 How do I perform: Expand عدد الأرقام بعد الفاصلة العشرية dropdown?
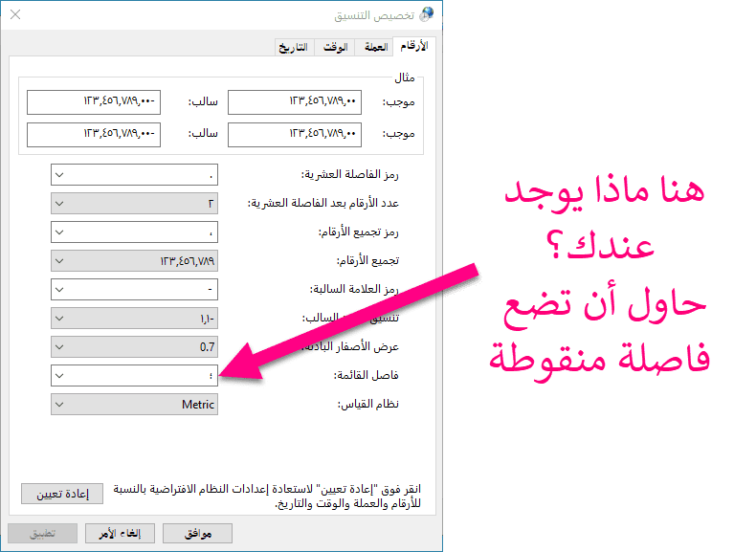(59, 204)
